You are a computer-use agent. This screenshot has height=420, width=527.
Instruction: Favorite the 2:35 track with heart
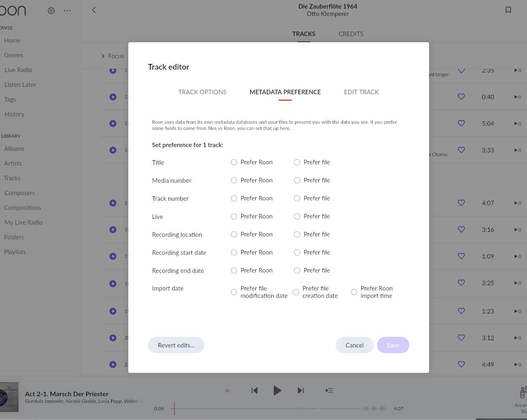[x=461, y=70]
